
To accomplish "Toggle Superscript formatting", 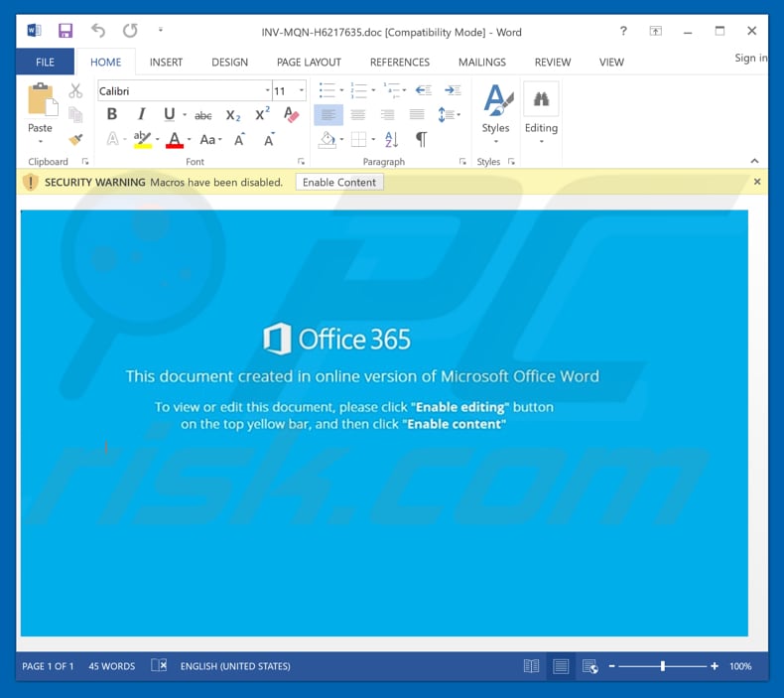I will 262,114.
